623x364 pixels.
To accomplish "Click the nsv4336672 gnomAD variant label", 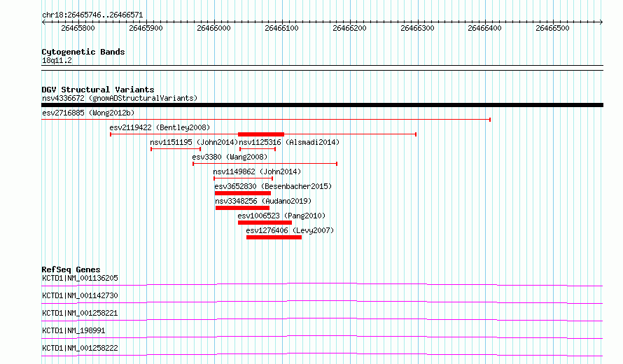I will pos(120,98).
